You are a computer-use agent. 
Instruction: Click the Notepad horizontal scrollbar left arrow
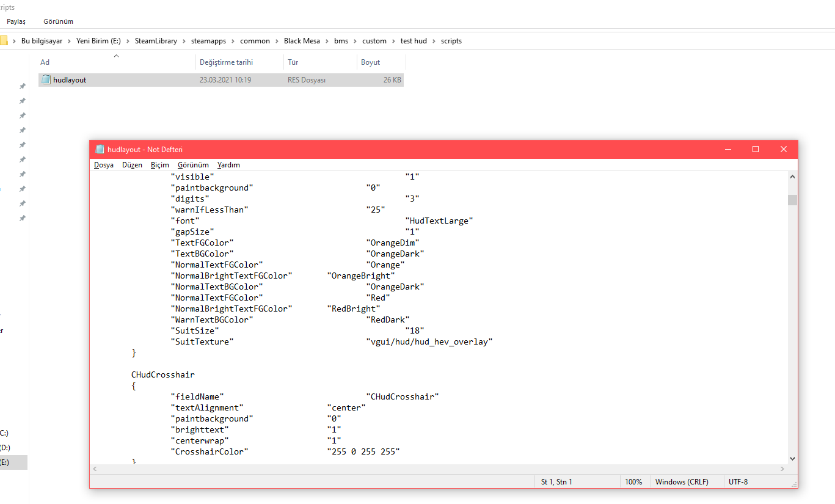95,469
